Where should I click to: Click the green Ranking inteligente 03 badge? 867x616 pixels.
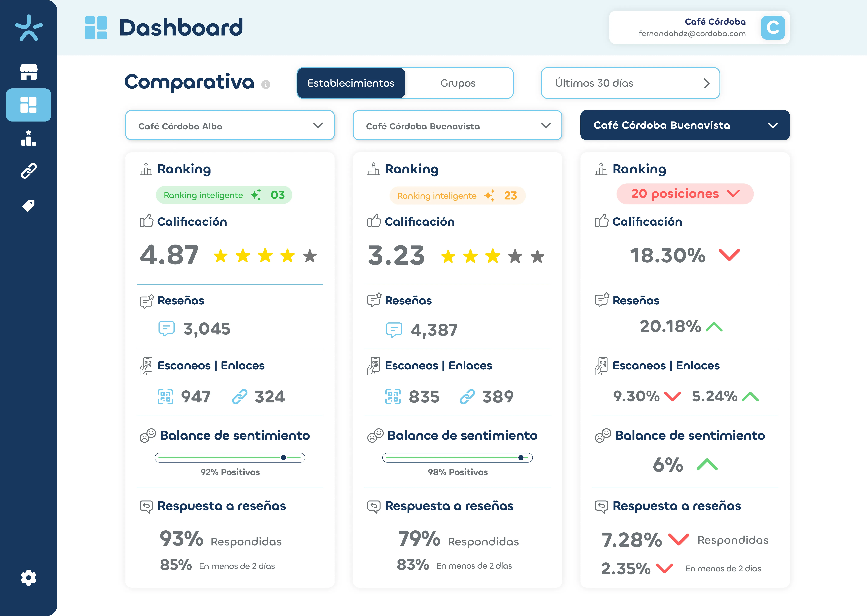tap(224, 195)
